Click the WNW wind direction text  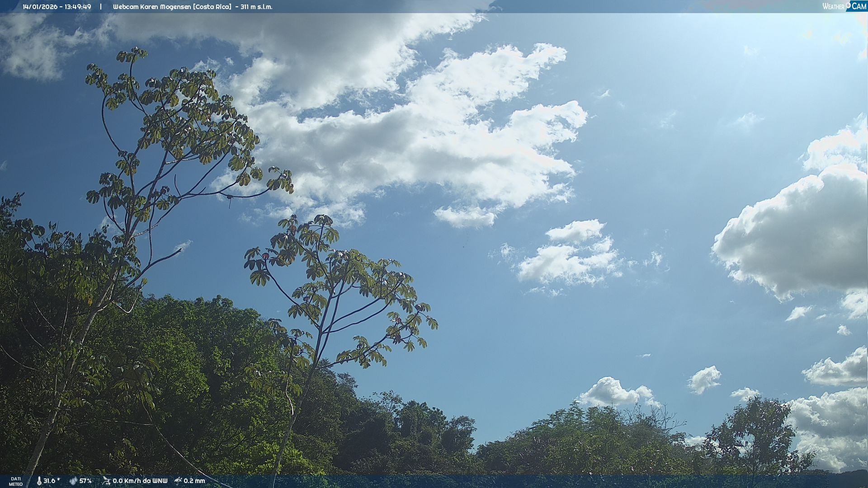[160, 481]
